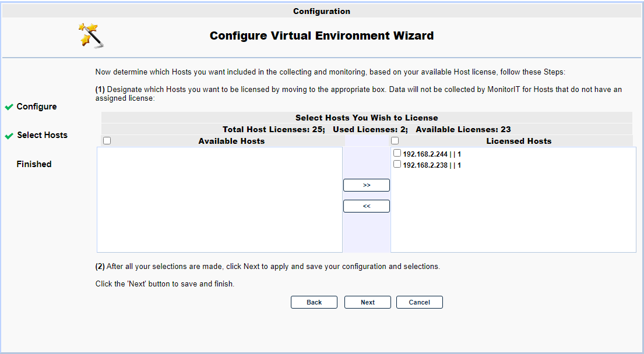Check the box for host 192.168.2.238
Viewport: 644px width, 354px height.
coord(397,165)
